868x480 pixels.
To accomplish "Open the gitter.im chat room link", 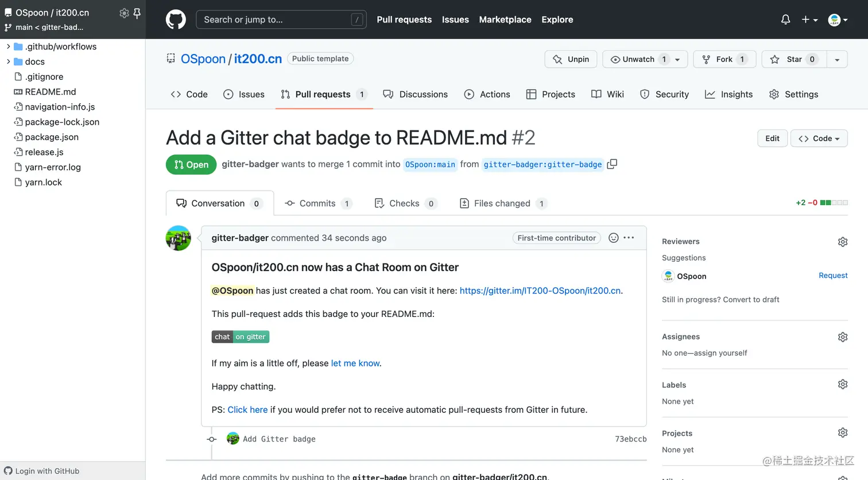I will click(540, 291).
